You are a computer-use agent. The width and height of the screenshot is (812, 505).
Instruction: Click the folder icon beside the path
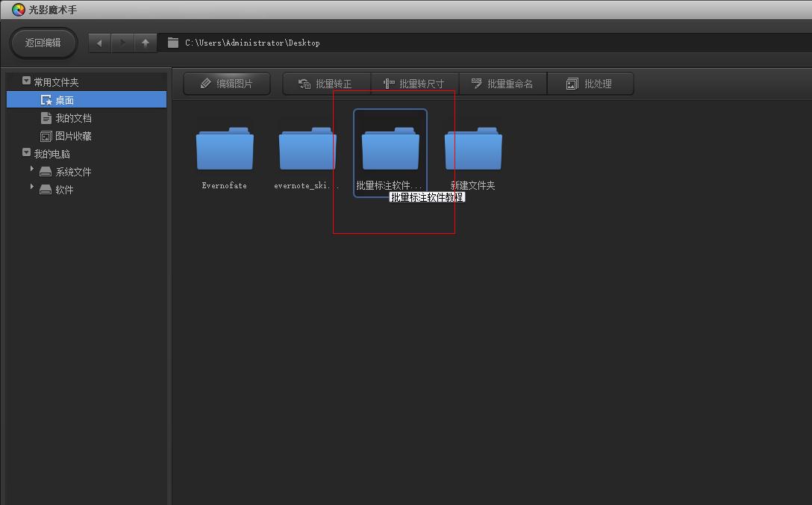click(173, 43)
